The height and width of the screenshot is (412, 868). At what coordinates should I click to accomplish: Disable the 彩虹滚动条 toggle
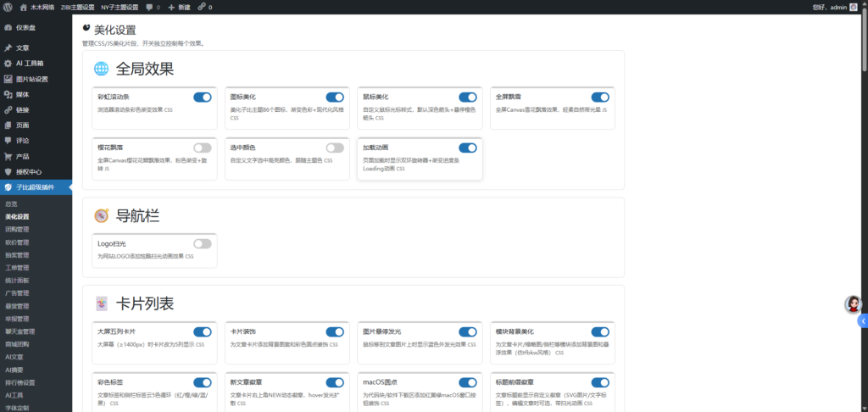[202, 97]
